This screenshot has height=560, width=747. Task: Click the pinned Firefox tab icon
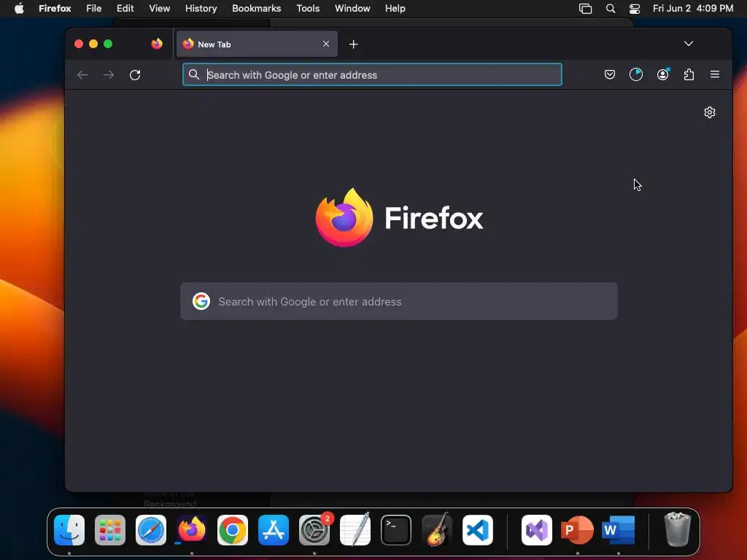tap(157, 44)
